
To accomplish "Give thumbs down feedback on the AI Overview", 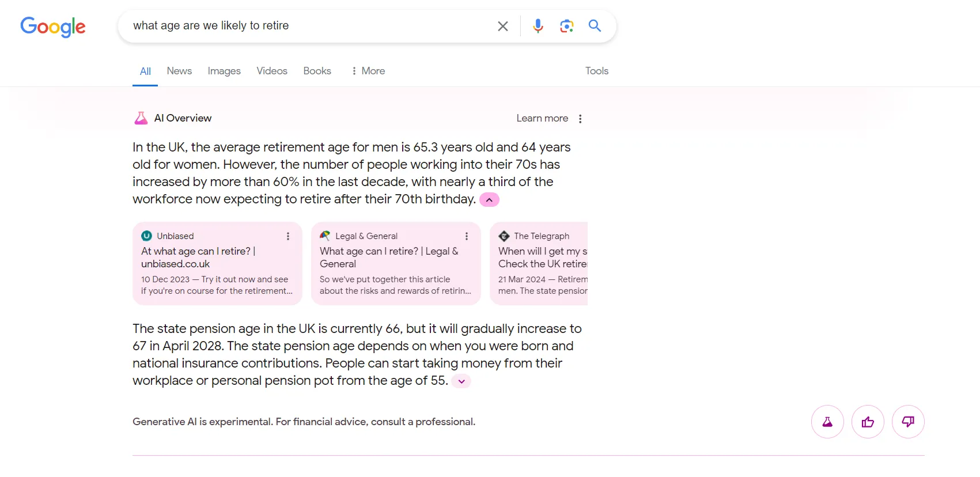I will pos(908,422).
